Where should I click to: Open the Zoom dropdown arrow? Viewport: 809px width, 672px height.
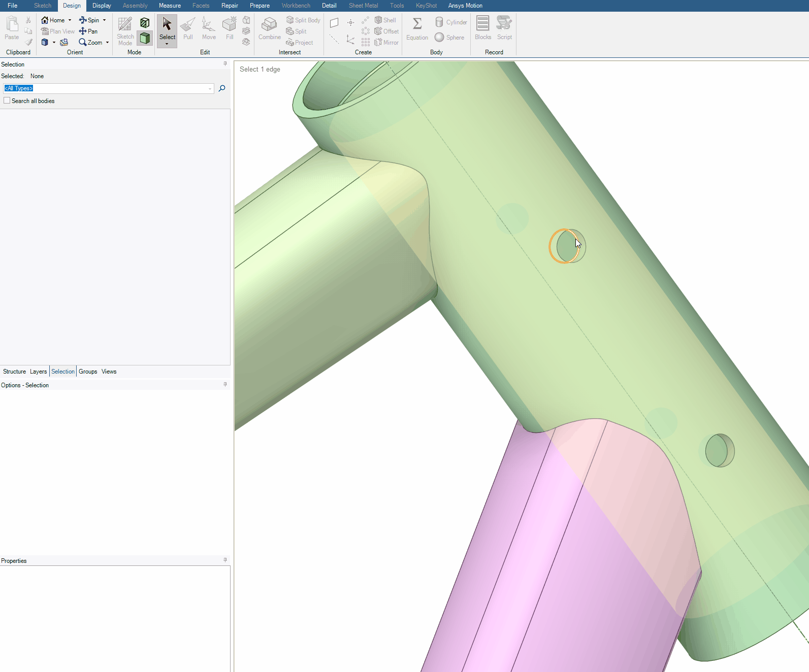pyautogui.click(x=108, y=43)
